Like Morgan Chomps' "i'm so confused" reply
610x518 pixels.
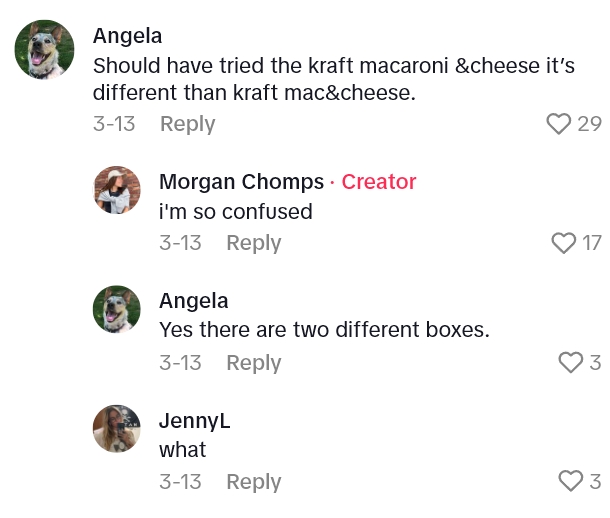(565, 243)
